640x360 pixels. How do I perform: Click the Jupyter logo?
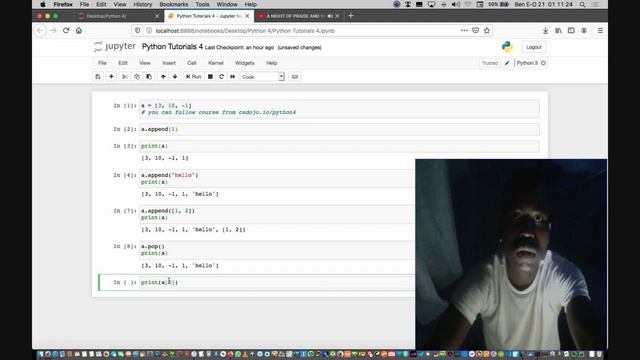tap(115, 47)
